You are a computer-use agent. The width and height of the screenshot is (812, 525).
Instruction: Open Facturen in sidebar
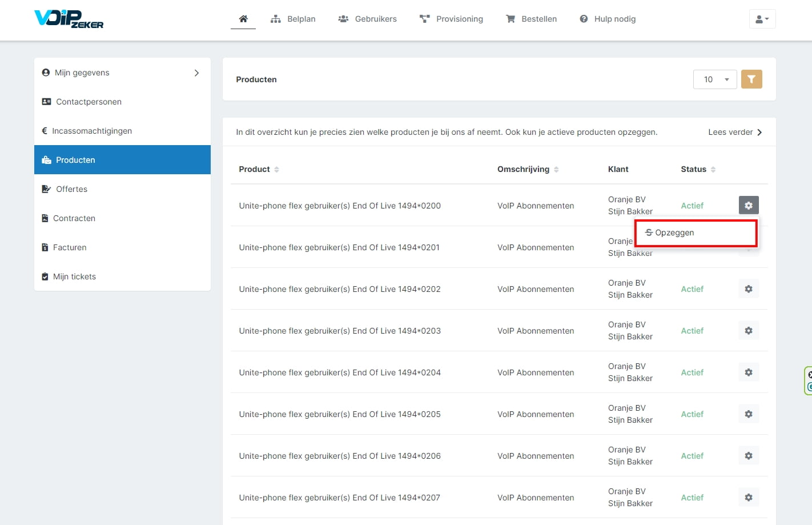tap(122, 247)
